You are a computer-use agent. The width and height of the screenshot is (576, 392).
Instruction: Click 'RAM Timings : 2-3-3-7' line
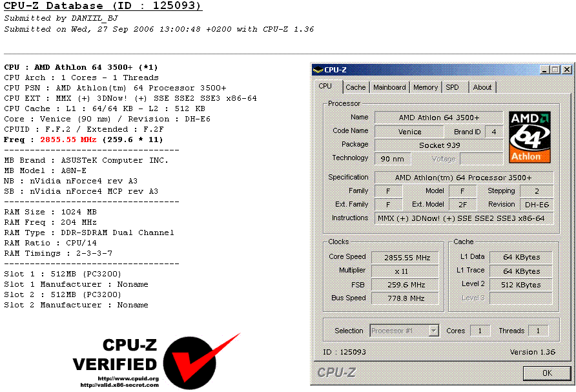58,253
